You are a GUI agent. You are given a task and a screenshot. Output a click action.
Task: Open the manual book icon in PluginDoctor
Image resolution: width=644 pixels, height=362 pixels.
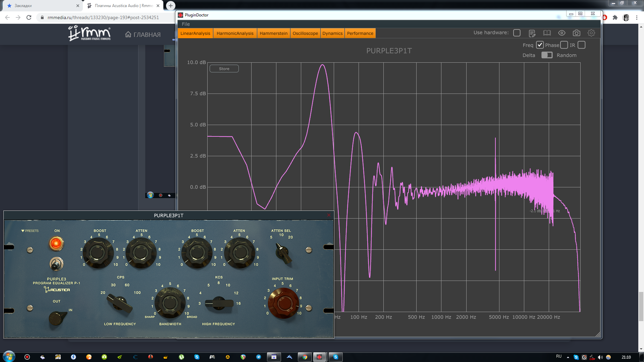(547, 33)
